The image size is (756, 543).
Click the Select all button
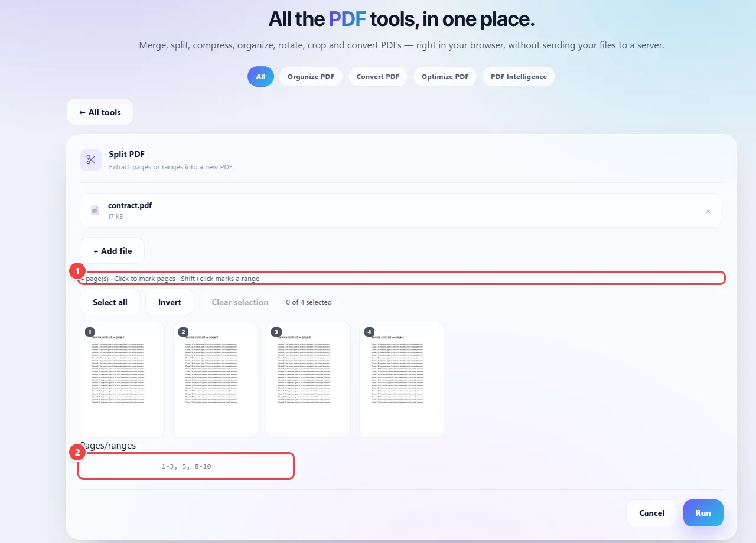point(110,302)
